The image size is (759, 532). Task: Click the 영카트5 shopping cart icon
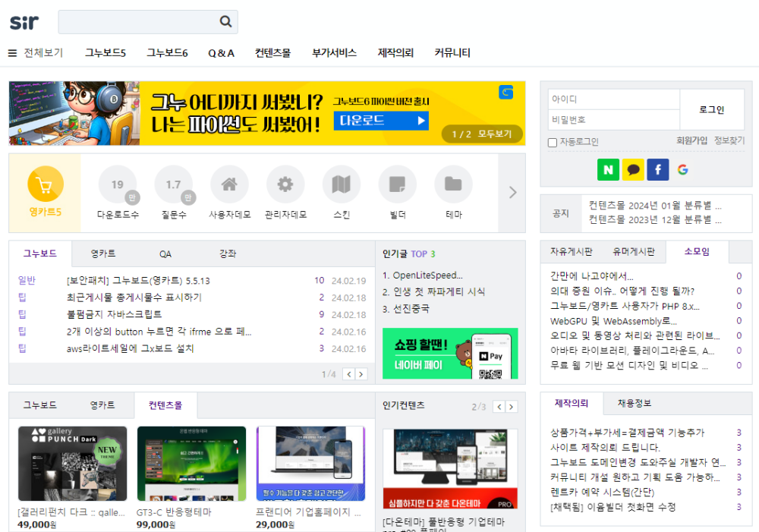[x=46, y=184]
